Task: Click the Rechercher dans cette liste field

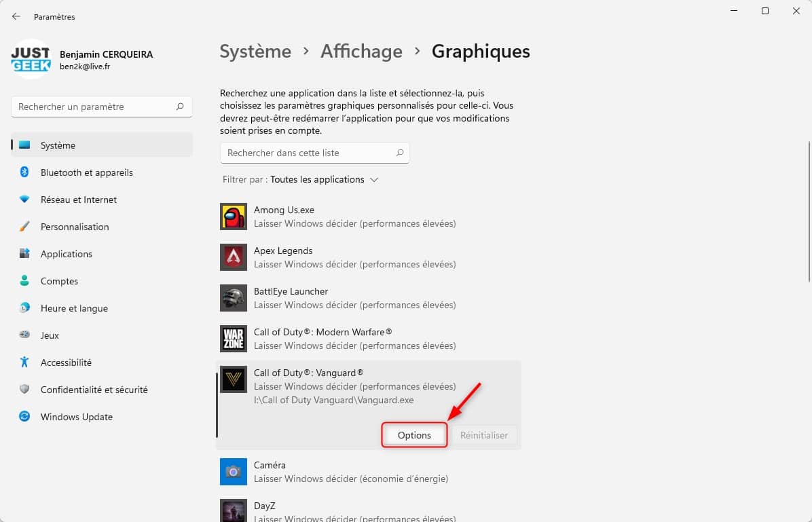Action: (x=315, y=153)
